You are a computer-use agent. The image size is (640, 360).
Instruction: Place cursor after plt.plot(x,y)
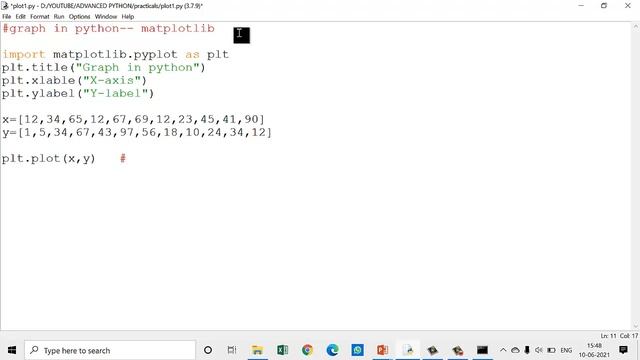point(96,158)
